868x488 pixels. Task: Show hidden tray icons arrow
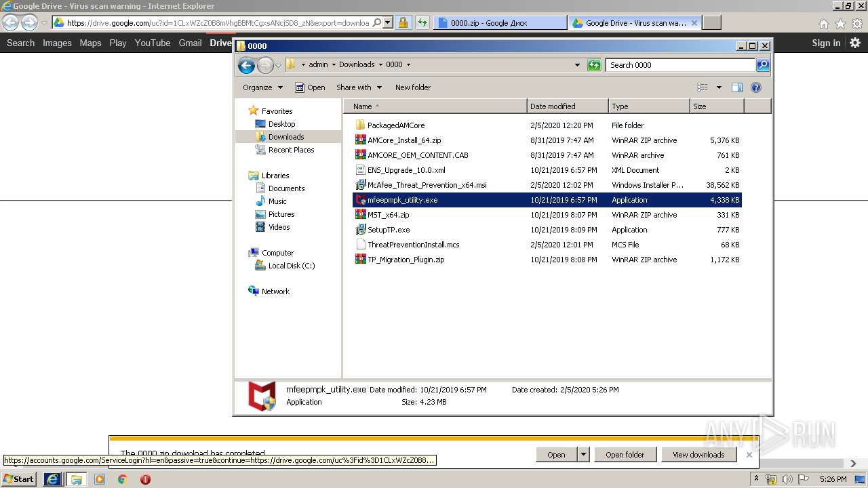[x=757, y=479]
